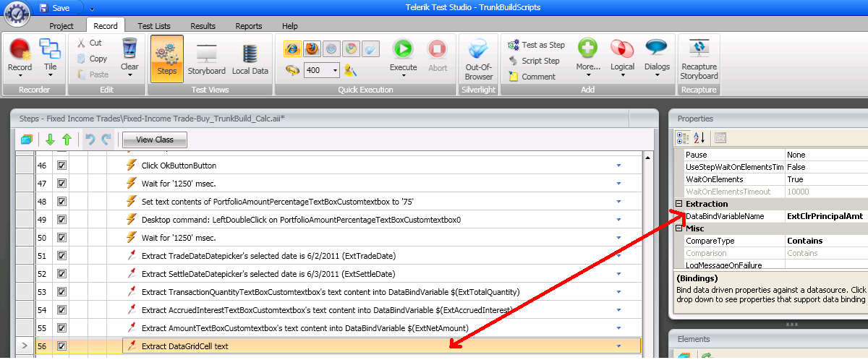
Task: Save the project from the quick access bar
Action: tap(55, 8)
